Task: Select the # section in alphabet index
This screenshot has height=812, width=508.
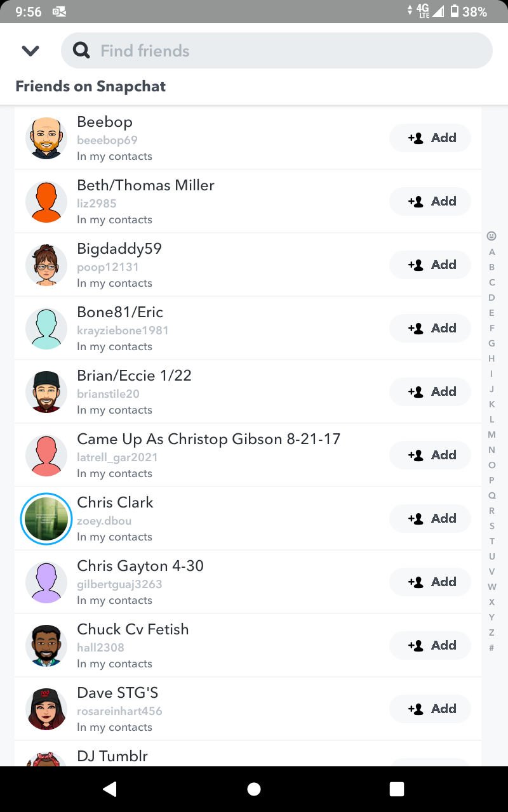Action: pos(491,648)
